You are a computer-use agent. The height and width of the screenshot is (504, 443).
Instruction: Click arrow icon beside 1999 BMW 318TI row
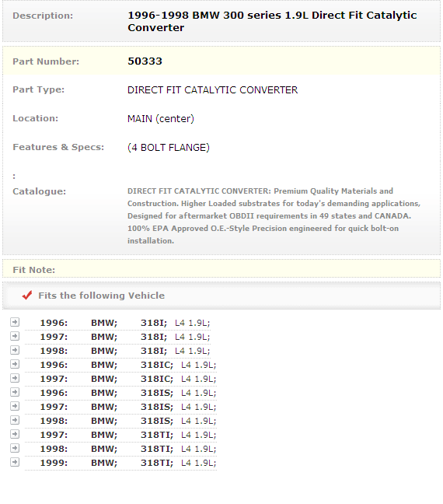pyautogui.click(x=15, y=462)
